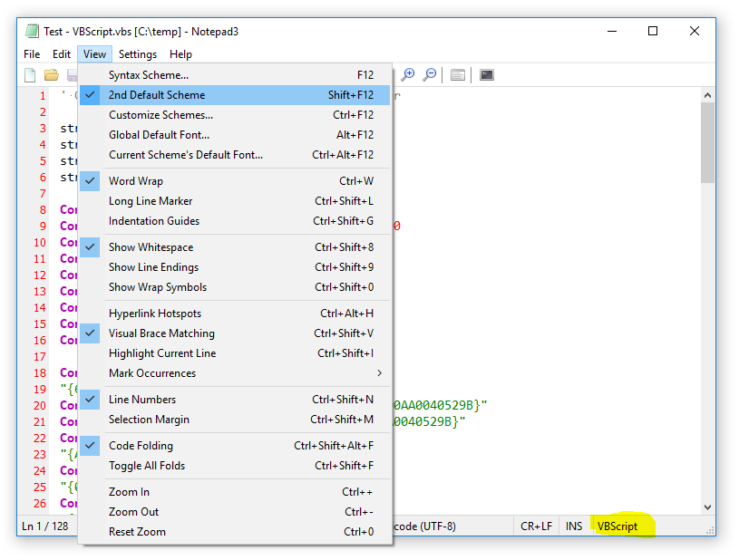Uncheck Visual Brace Matching
This screenshot has width=739, height=560.
pos(235,333)
